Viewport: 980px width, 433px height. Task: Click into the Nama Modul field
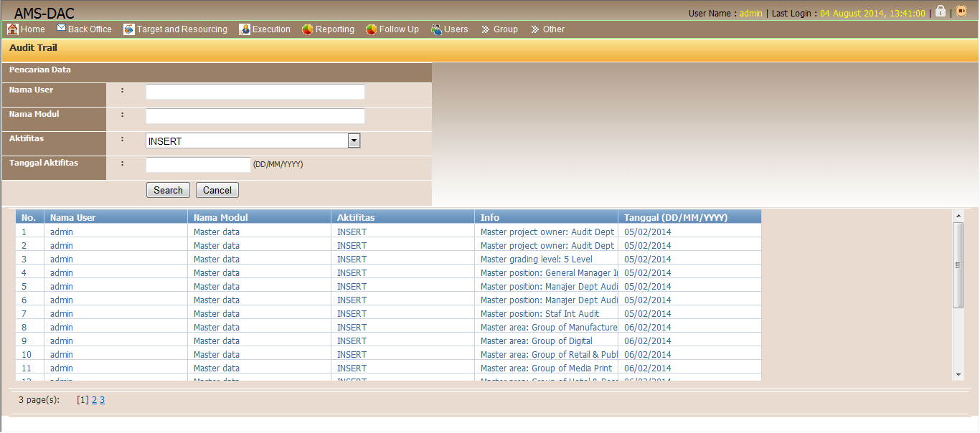255,116
